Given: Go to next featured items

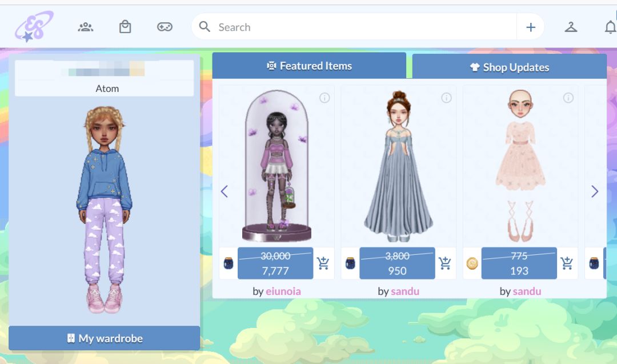Looking at the screenshot, I should 595,191.
